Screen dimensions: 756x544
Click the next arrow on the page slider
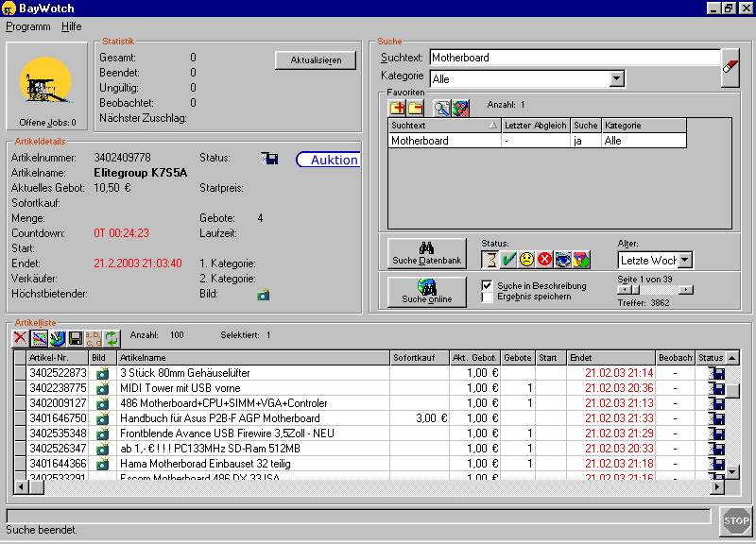[686, 290]
